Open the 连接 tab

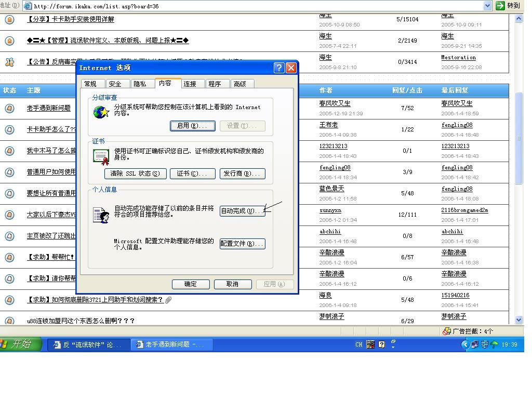(x=193, y=84)
